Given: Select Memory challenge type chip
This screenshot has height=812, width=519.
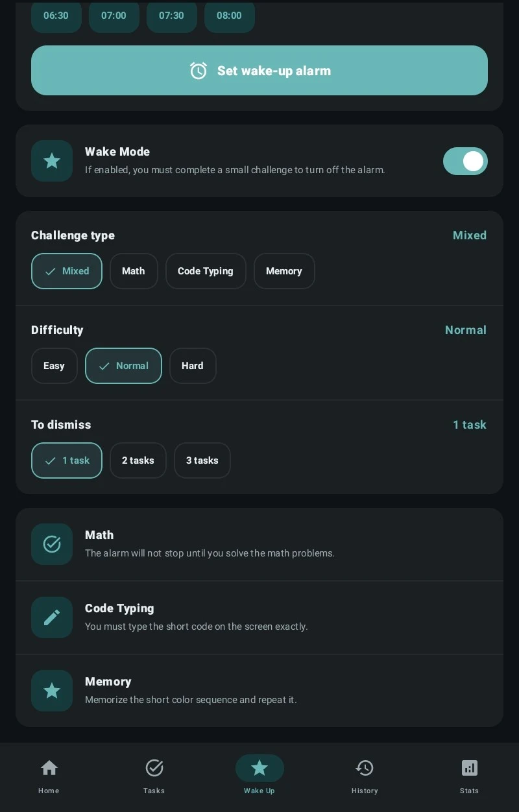Looking at the screenshot, I should [x=284, y=271].
